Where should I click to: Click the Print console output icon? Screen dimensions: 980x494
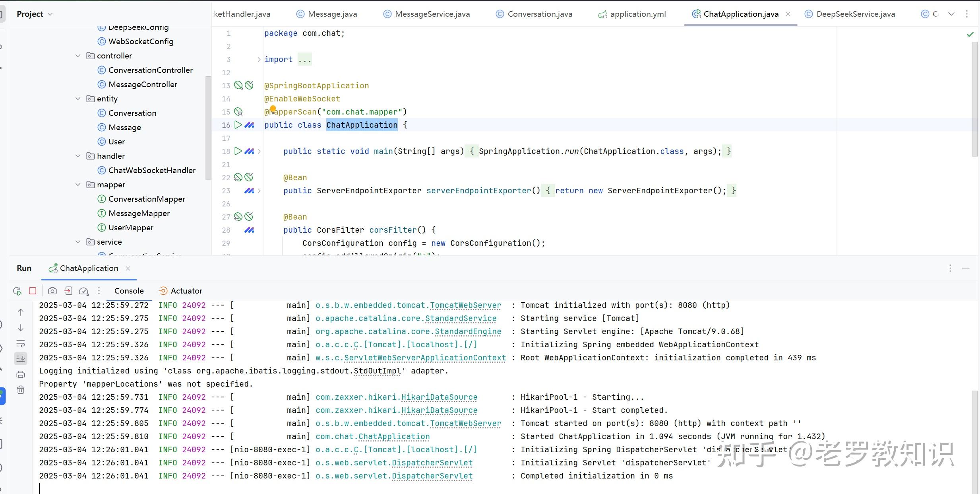coord(21,374)
